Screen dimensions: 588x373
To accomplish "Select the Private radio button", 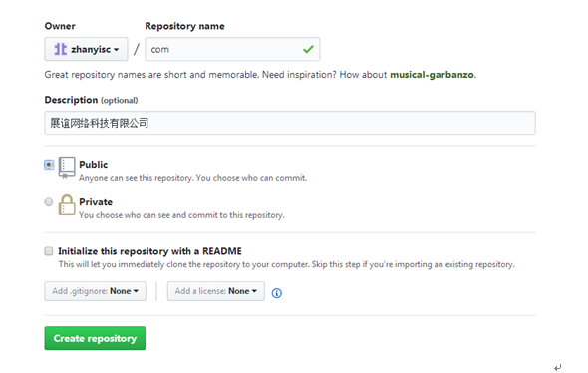I will 49,202.
